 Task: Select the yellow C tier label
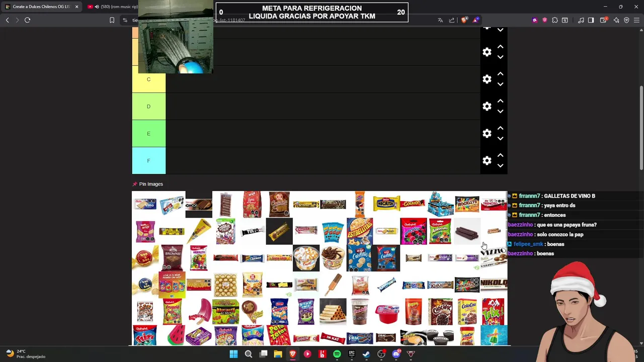[148, 79]
